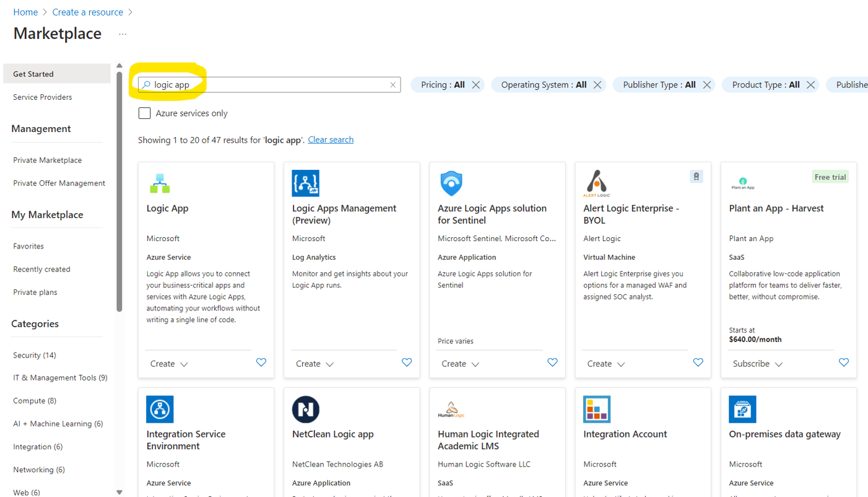Remove the Pricing filter
Screen dimensions: 868x497
(476, 85)
